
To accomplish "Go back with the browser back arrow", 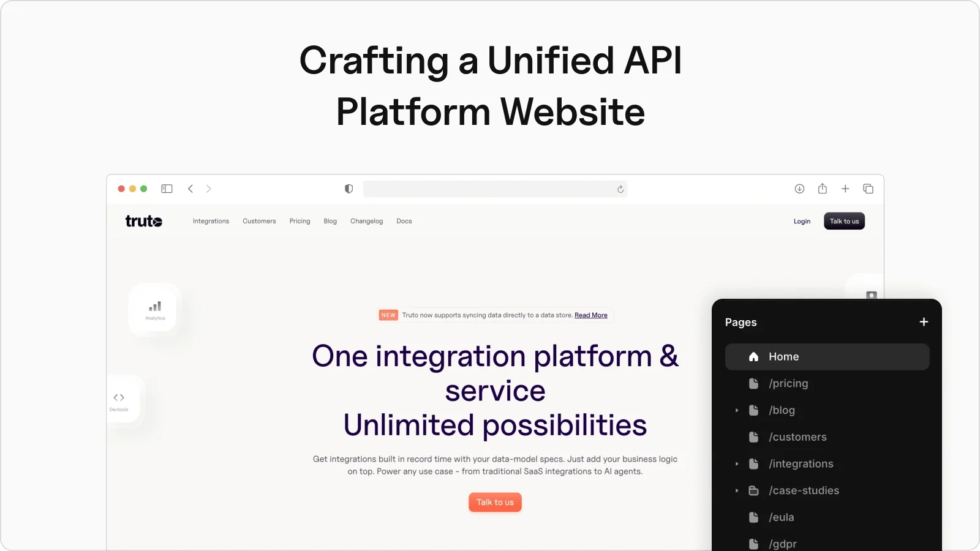I will point(190,189).
